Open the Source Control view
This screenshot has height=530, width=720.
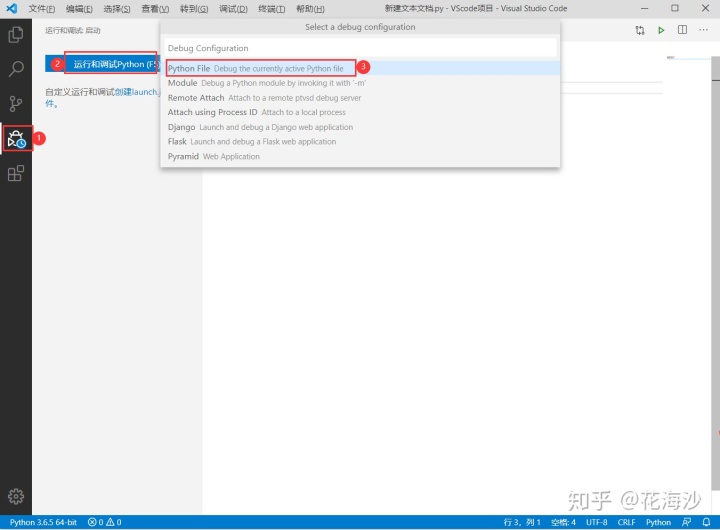16,104
